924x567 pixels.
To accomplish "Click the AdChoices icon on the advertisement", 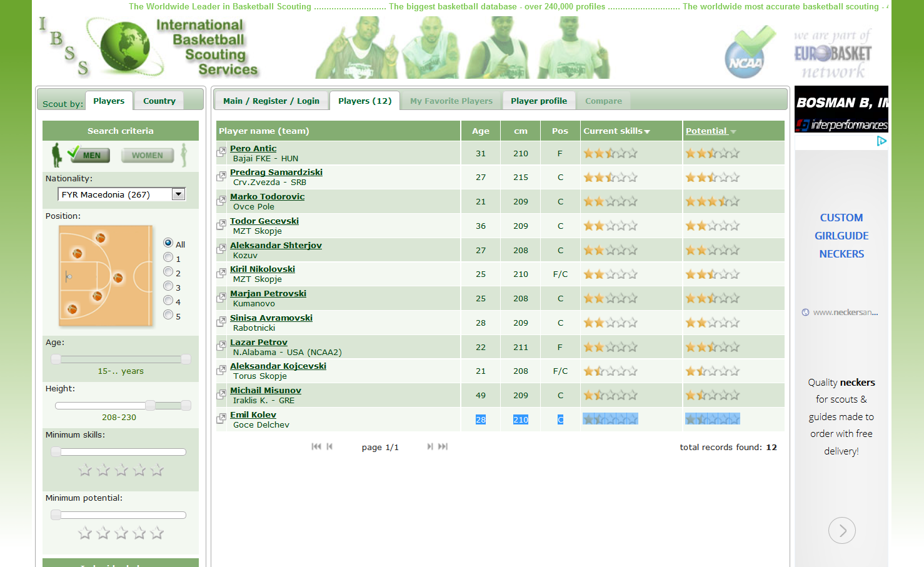I will pos(881,141).
